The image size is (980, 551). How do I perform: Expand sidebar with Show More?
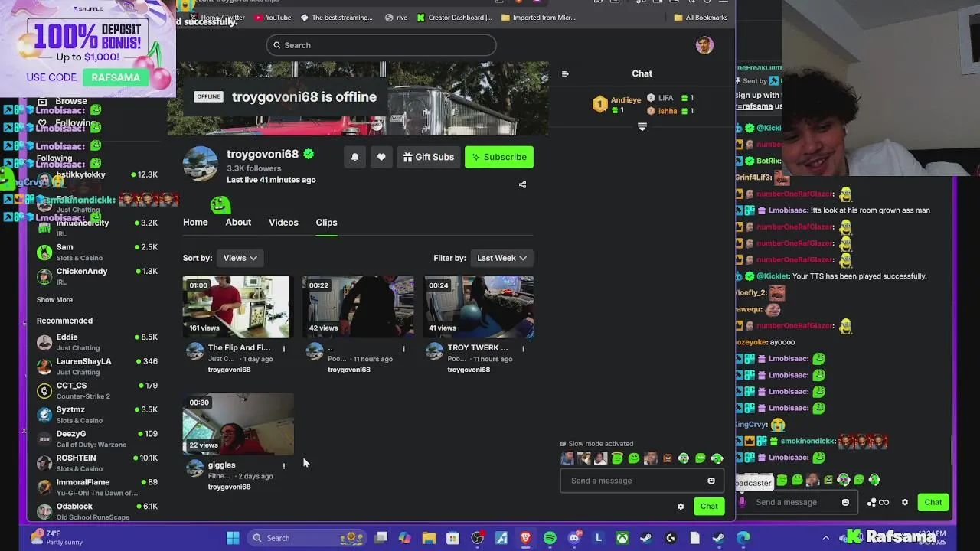[54, 300]
